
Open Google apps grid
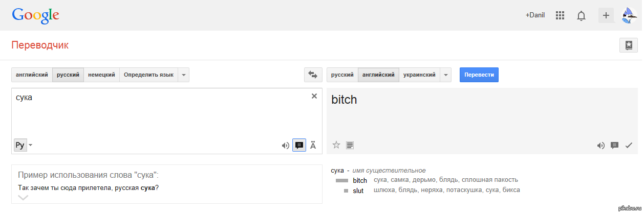point(560,15)
